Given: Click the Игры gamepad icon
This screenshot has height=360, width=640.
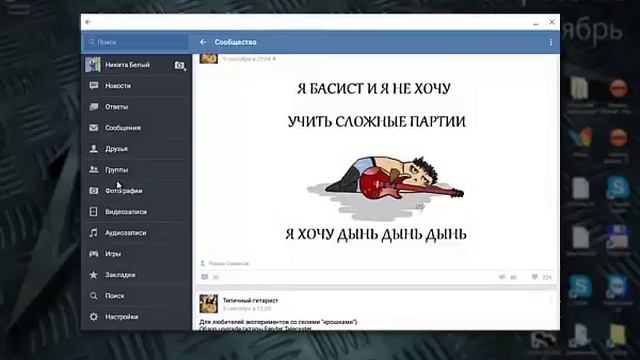Looking at the screenshot, I should point(93,254).
